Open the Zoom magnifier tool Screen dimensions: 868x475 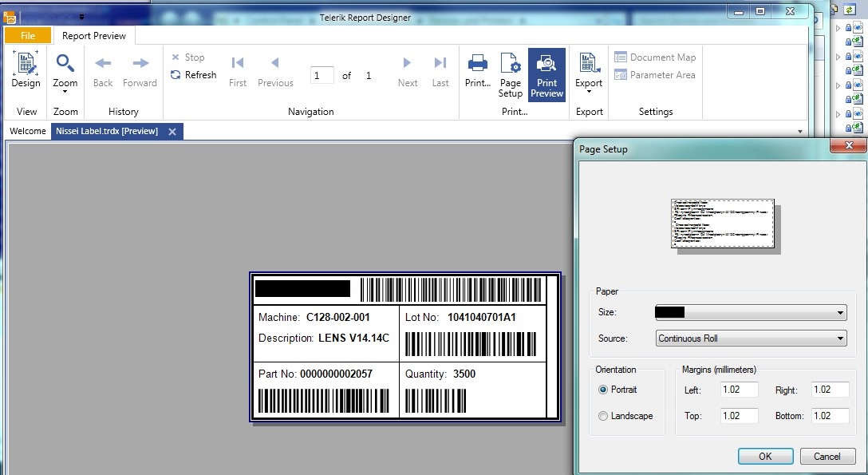click(x=65, y=62)
